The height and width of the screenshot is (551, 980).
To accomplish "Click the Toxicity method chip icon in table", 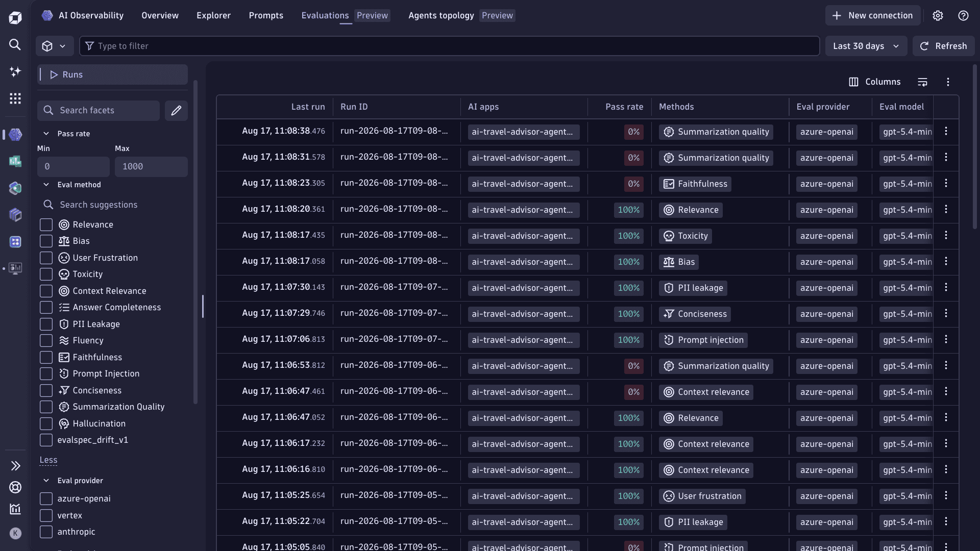I will click(x=669, y=236).
